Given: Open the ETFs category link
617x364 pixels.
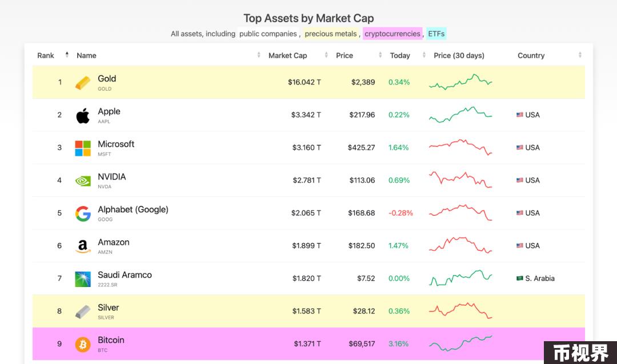Looking at the screenshot, I should [x=436, y=34].
